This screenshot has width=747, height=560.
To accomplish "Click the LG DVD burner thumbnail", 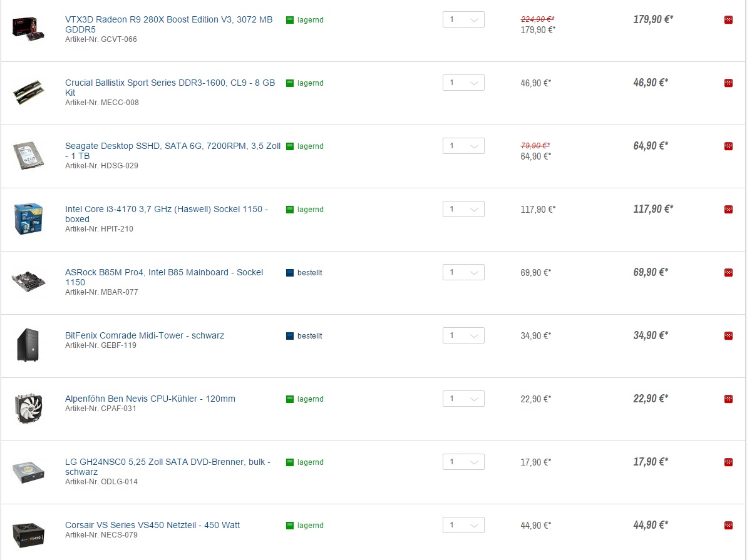I will tap(29, 471).
